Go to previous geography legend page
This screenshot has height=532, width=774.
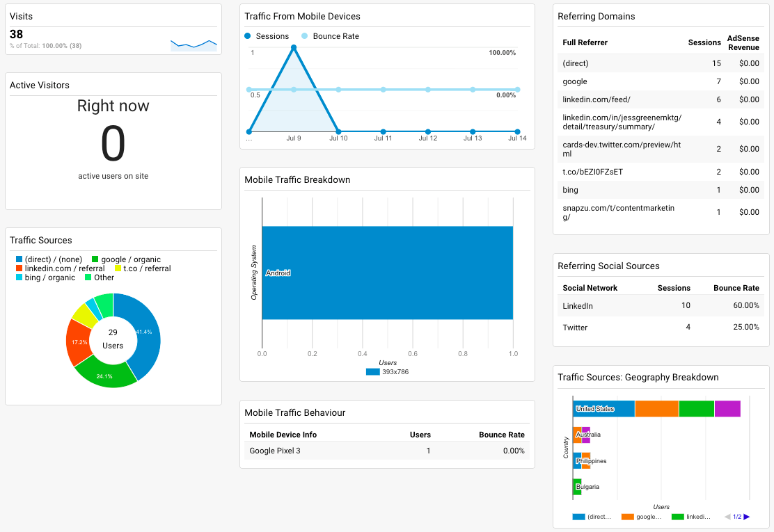tap(727, 517)
